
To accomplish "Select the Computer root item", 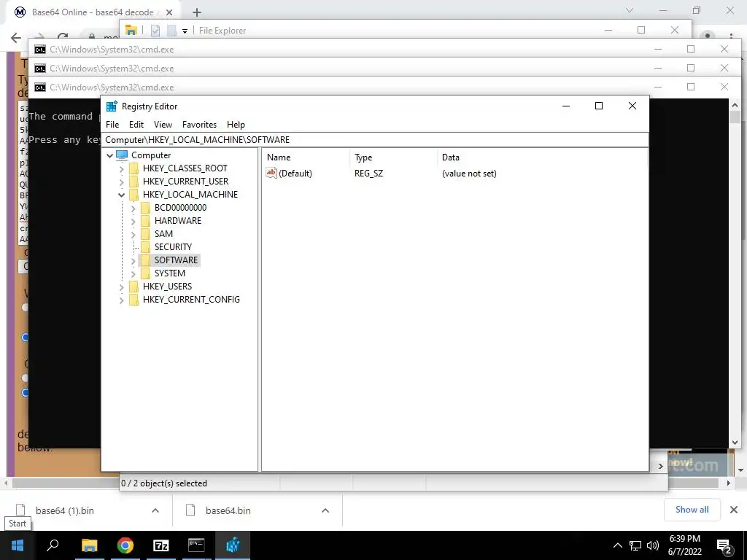I will tap(151, 155).
